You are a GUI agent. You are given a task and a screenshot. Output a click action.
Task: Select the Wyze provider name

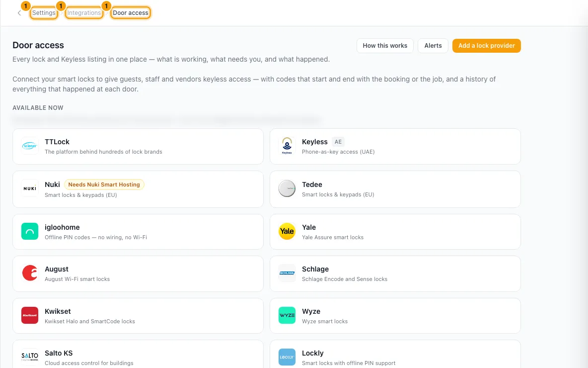311,311
